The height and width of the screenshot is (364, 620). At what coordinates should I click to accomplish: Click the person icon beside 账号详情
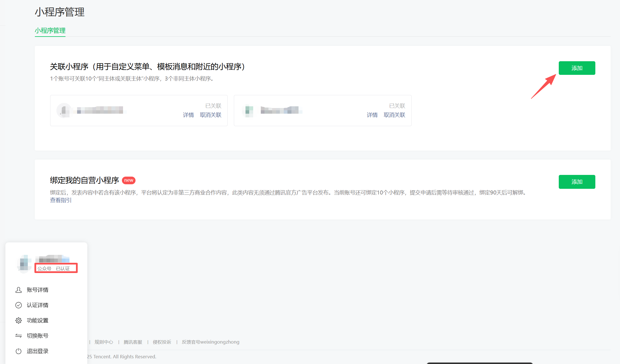[x=18, y=290]
